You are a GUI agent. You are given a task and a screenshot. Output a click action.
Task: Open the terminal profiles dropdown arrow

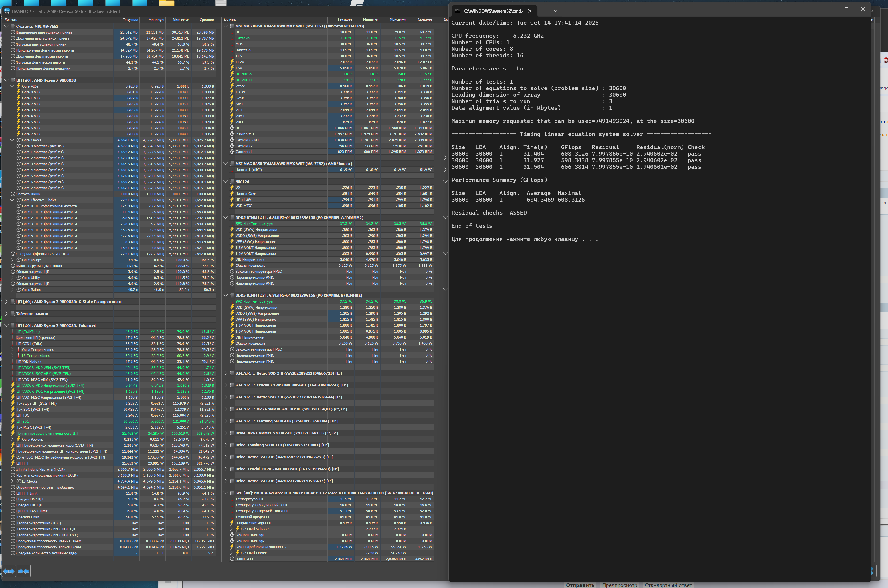(x=555, y=11)
